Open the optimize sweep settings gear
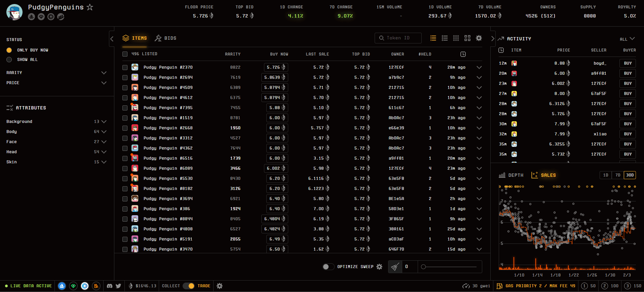This screenshot has width=644, height=292. pos(379,267)
